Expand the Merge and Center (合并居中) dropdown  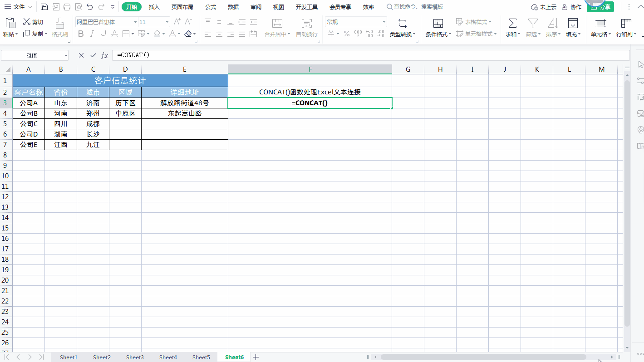[289, 34]
